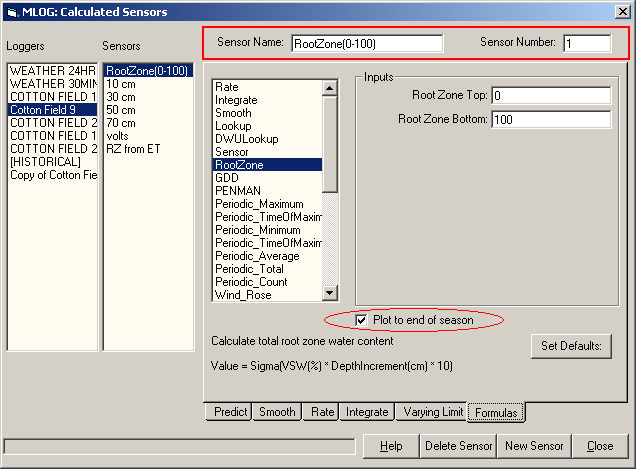Click the Delete Sensor button
This screenshot has width=636, height=469.
457,446
